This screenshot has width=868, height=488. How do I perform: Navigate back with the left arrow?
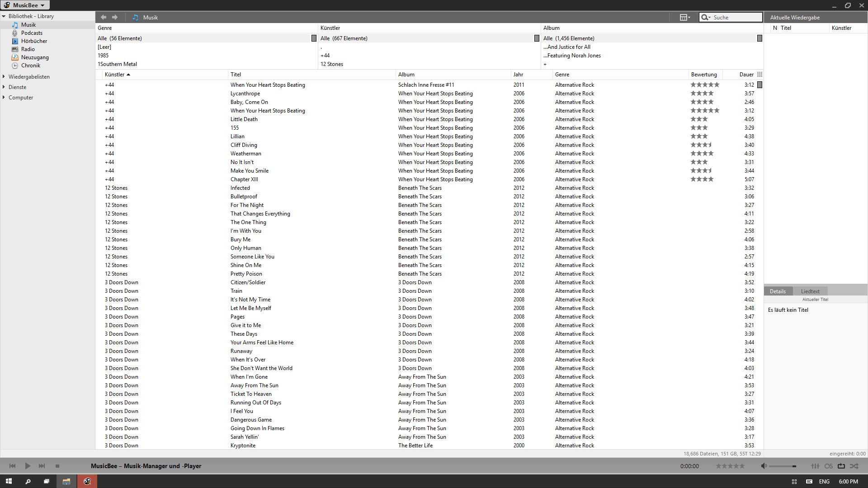104,17
